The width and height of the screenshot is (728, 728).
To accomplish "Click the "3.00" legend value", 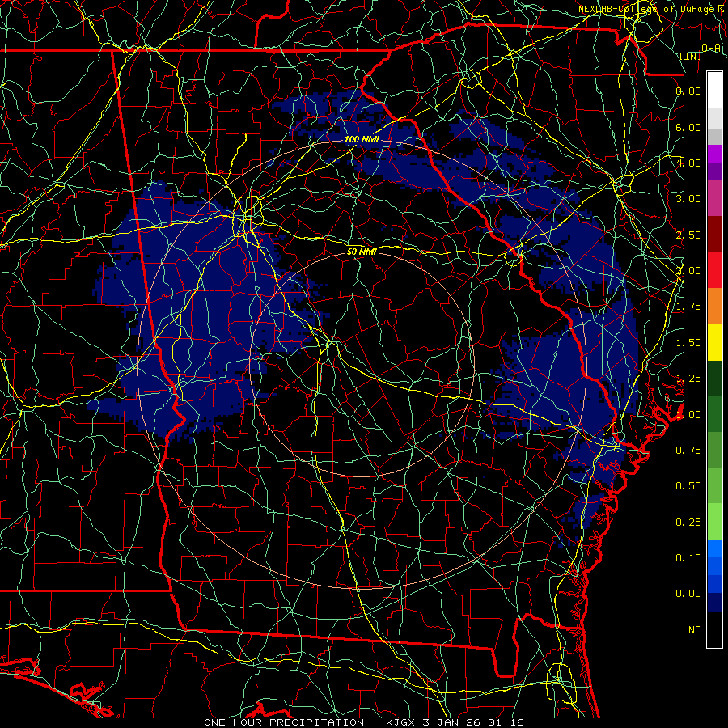I will tap(688, 199).
